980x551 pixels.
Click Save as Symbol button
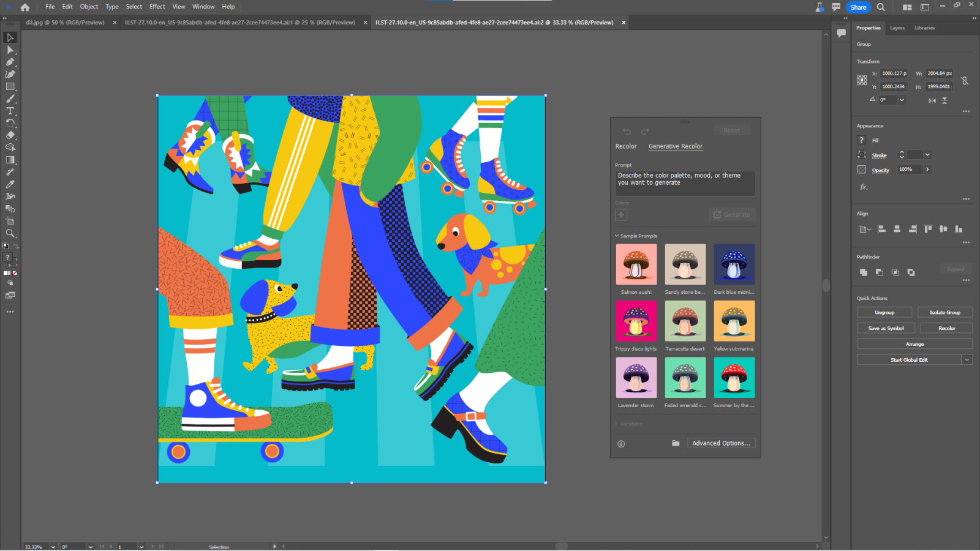pyautogui.click(x=886, y=328)
